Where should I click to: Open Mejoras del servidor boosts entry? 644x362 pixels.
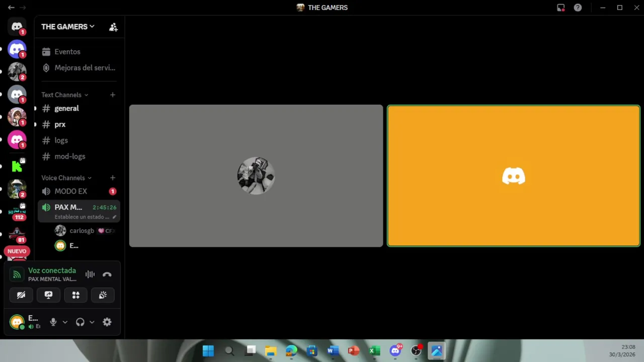(79, 68)
